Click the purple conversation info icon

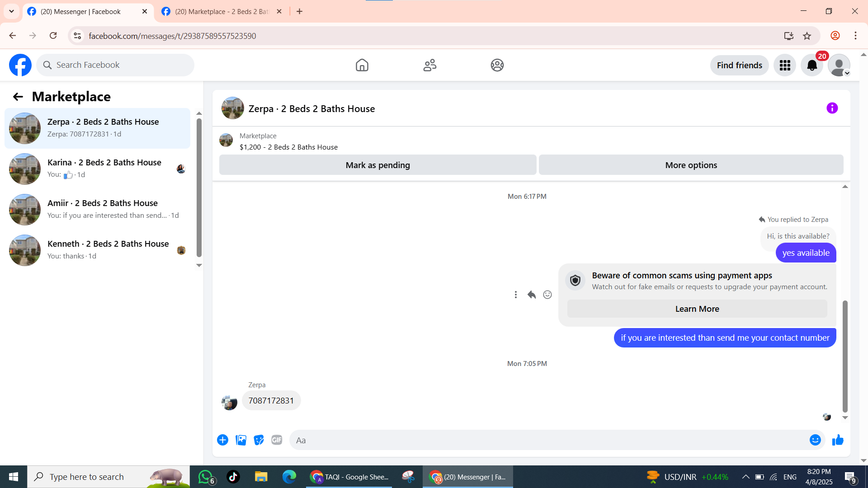832,108
